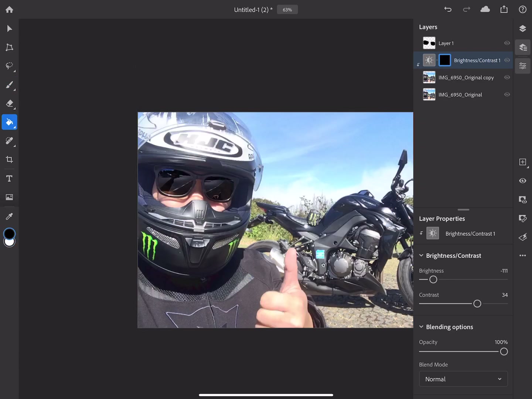Click the Layers panel heading
Viewport: 532px width, 399px height.
(428, 27)
